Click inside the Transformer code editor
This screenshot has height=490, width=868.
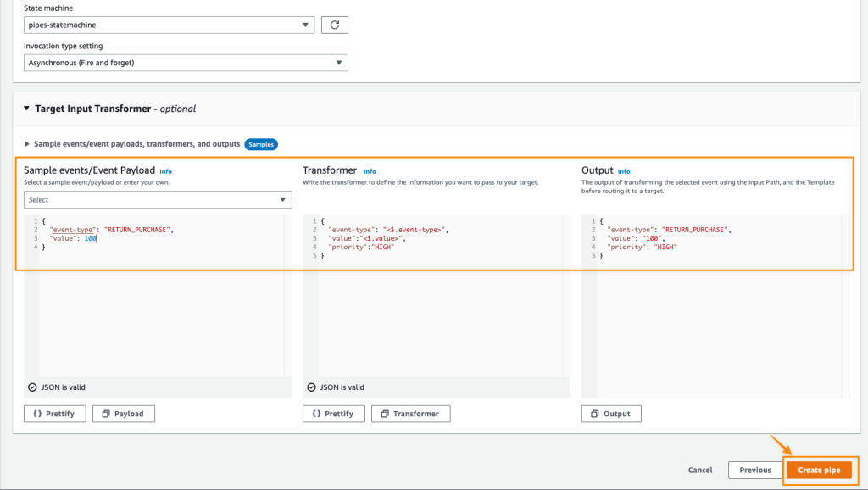(x=437, y=296)
